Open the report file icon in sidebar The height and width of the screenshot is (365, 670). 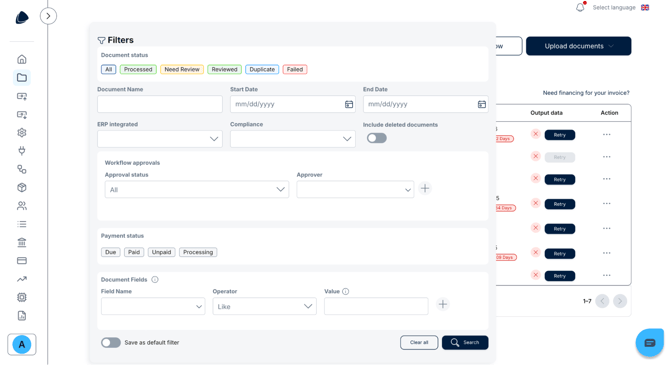coord(22,315)
